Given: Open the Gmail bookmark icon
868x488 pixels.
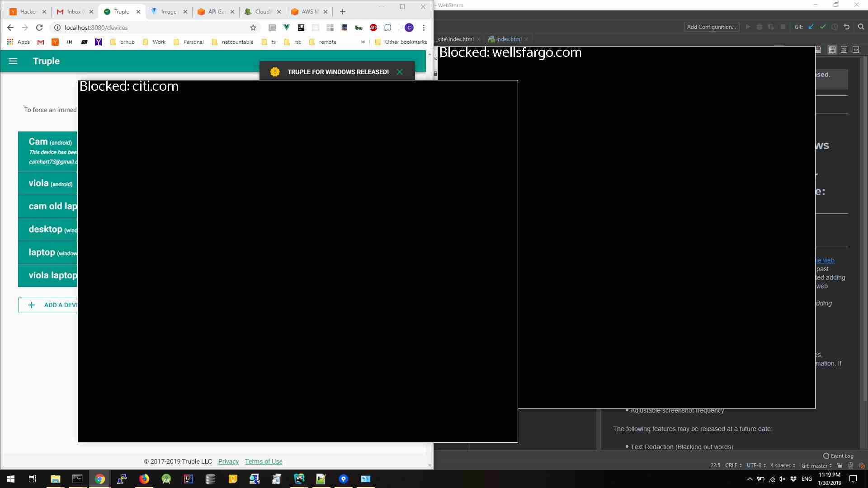Looking at the screenshot, I should tap(41, 42).
